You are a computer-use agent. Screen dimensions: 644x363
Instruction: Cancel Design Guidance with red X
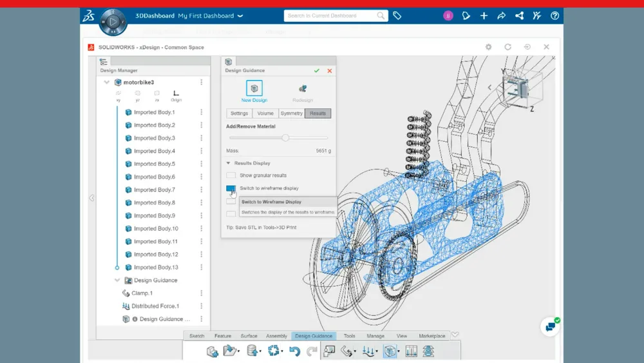point(329,71)
